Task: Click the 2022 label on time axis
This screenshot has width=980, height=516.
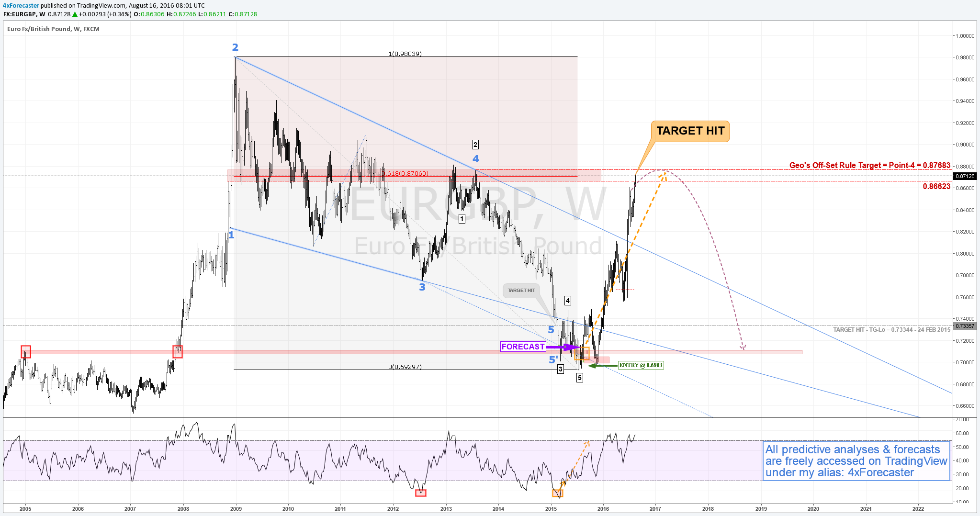Action: [x=918, y=509]
